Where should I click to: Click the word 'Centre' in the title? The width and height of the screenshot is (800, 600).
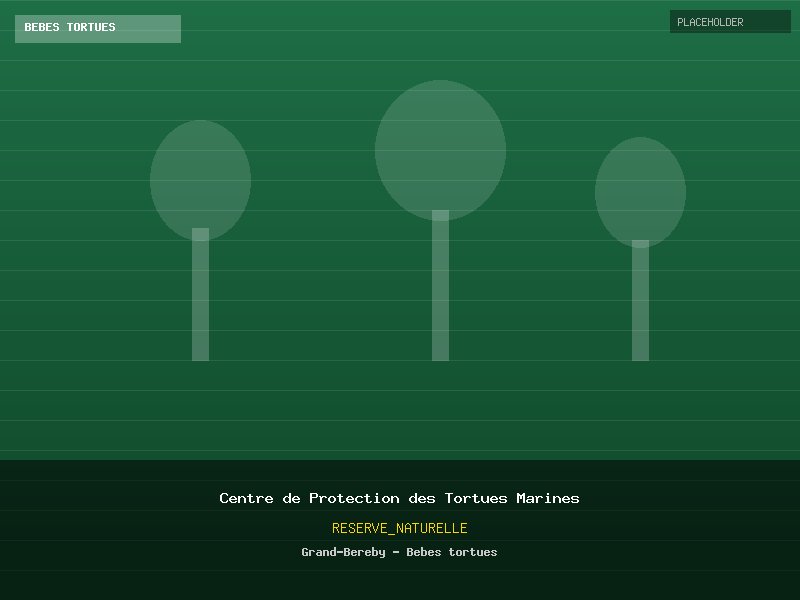point(246,498)
